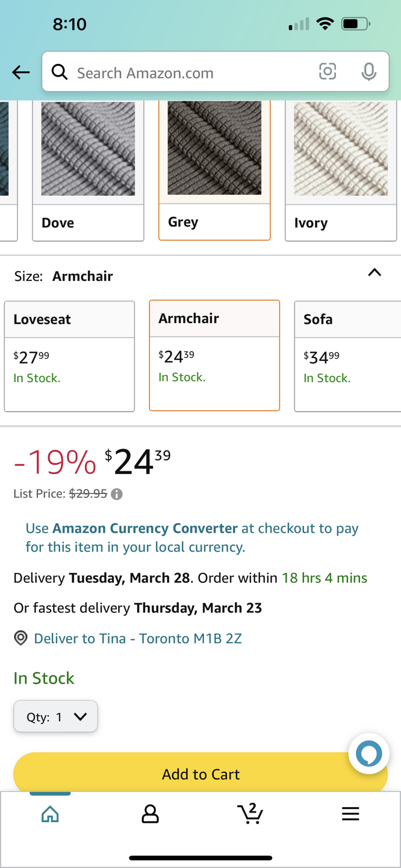The width and height of the screenshot is (401, 868).
Task: Tap the delivery location pin icon
Action: click(21, 638)
